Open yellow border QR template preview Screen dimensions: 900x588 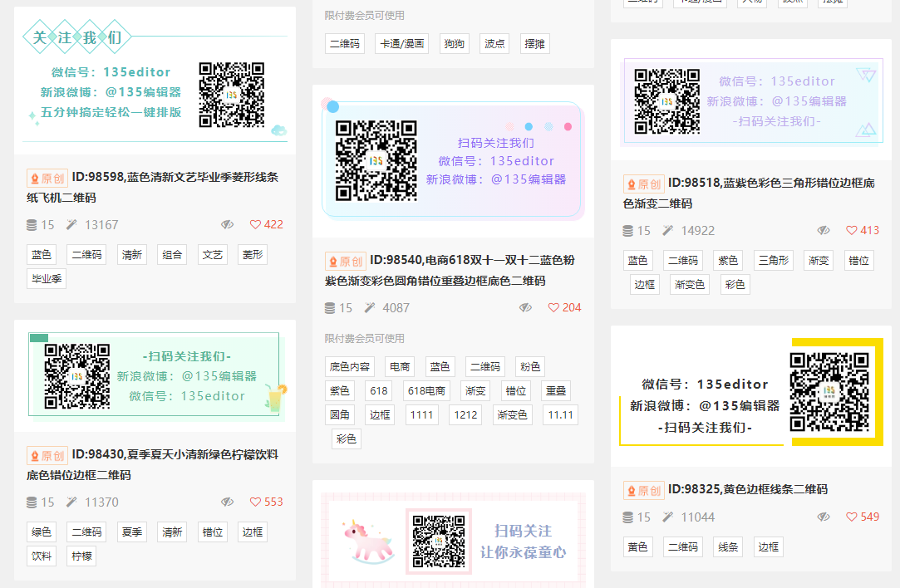coord(751,396)
